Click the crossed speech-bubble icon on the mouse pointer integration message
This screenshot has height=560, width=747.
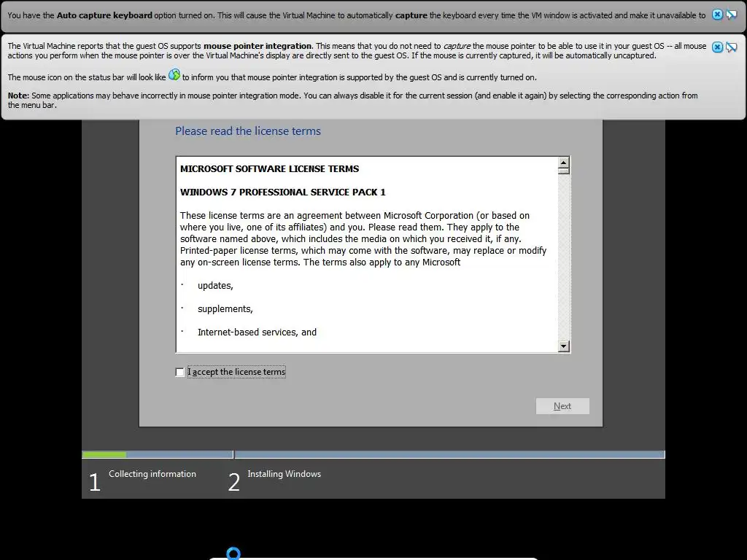731,47
